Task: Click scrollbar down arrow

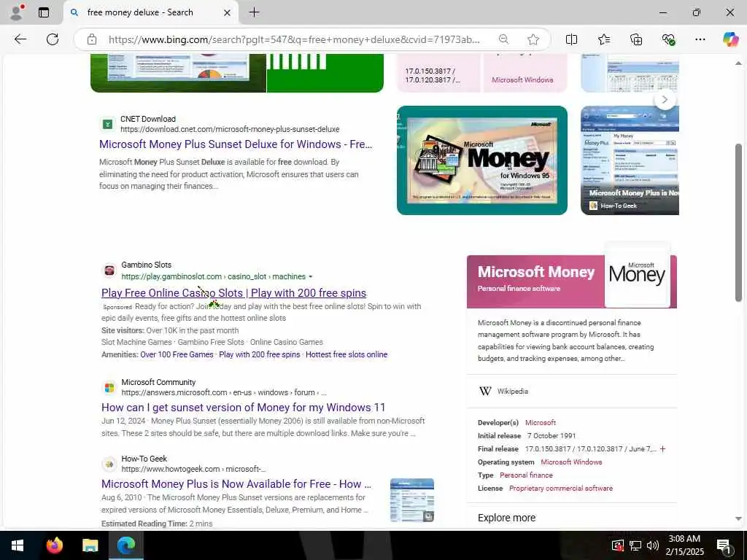Action: [738, 518]
